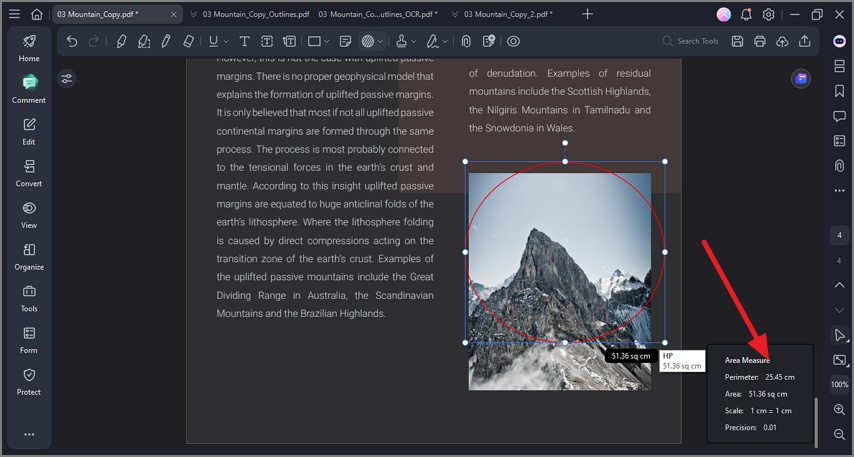Open the thumbnails panel icon
The image size is (854, 457).
click(839, 66)
